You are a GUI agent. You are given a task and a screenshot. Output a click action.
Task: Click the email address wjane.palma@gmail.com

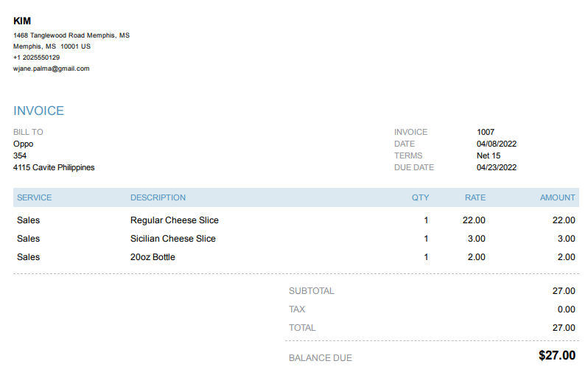(52, 69)
